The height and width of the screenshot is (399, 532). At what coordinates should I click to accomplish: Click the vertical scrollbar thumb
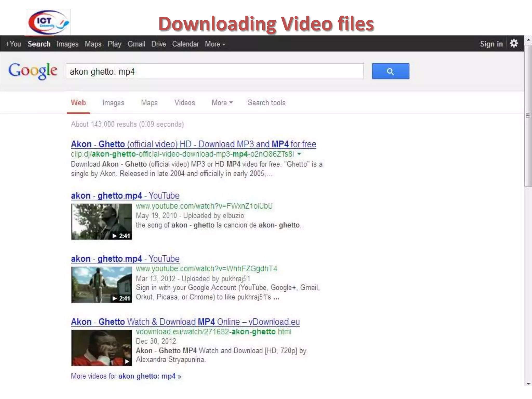[528, 116]
